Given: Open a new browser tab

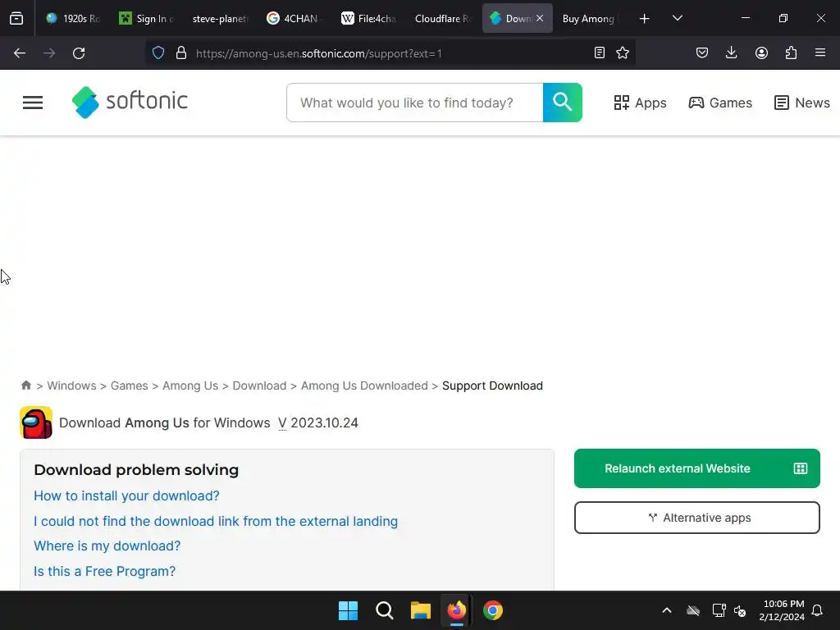Looking at the screenshot, I should click(645, 19).
